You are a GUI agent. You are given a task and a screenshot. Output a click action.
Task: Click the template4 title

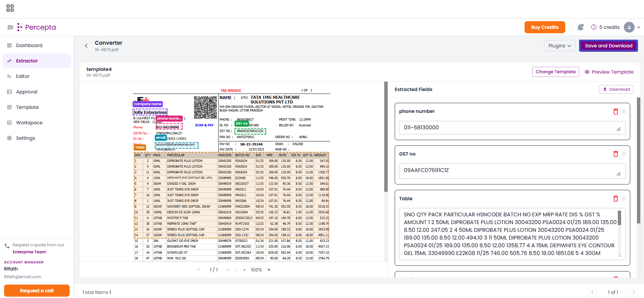tap(99, 69)
